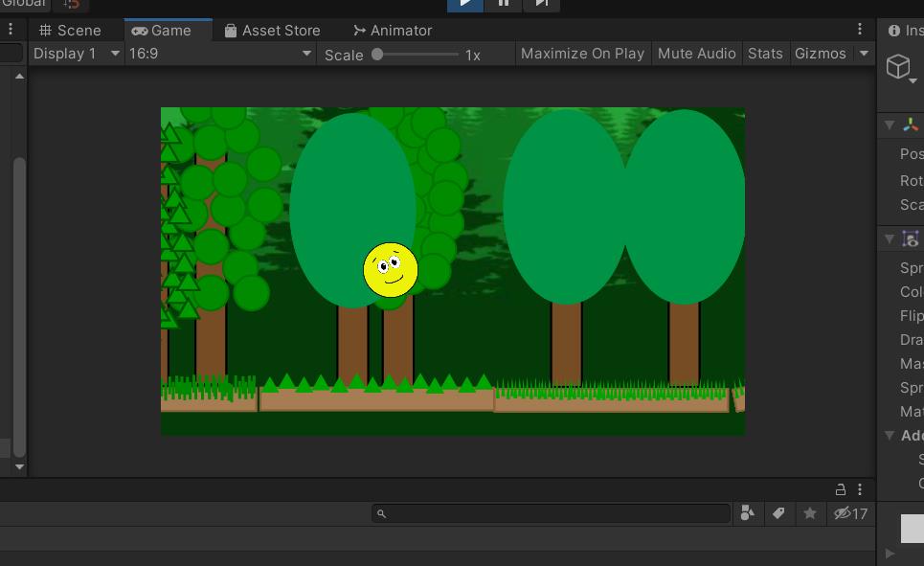This screenshot has width=924, height=566.
Task: Toggle hidden packages visibility eye icon
Action: 843,513
